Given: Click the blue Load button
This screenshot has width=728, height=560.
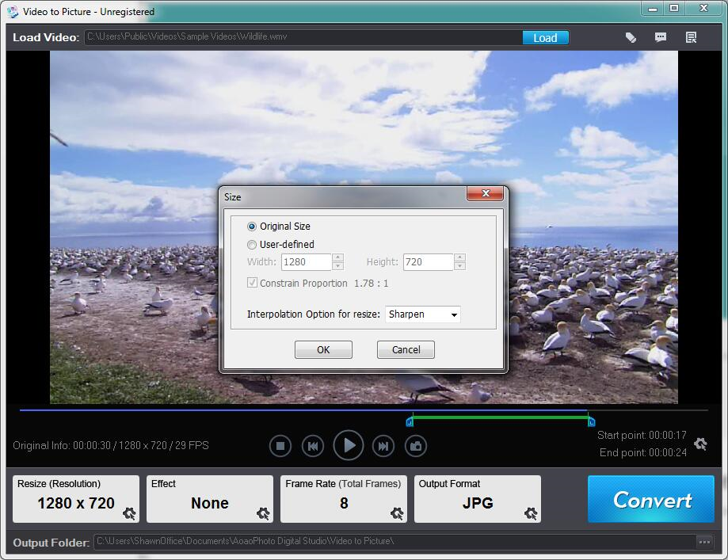Looking at the screenshot, I should [x=546, y=37].
